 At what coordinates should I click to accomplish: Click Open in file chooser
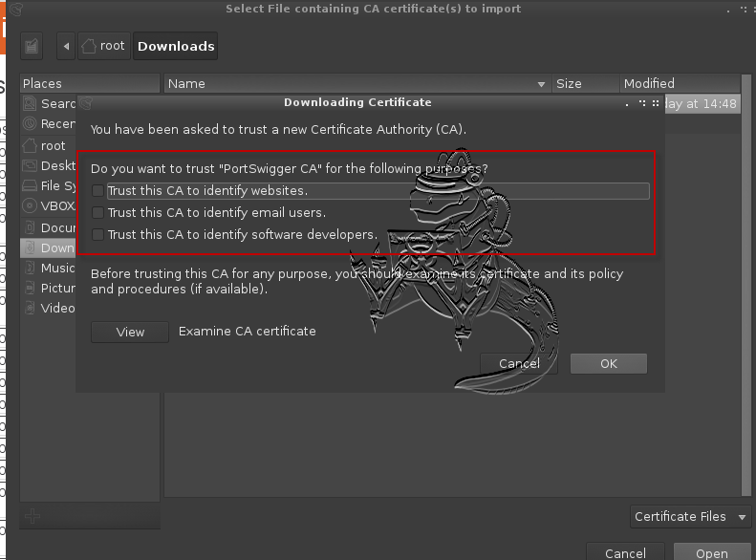pos(712,552)
